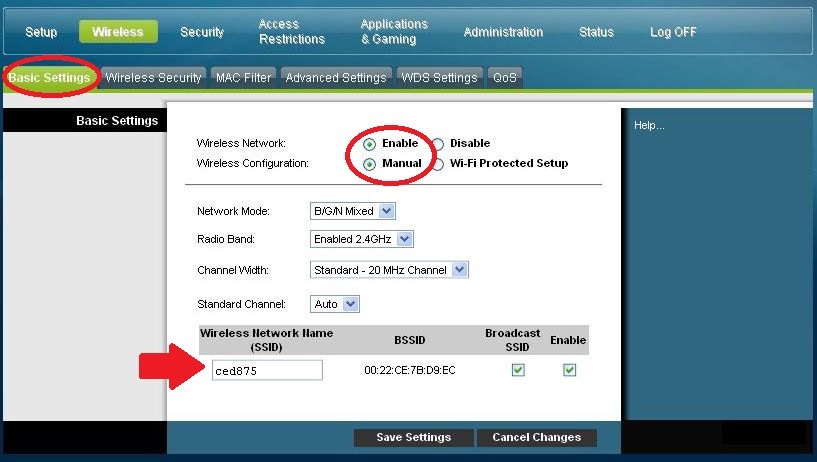Image resolution: width=817 pixels, height=462 pixels.
Task: Open WDS Settings sub-tab
Action: pyautogui.click(x=439, y=78)
